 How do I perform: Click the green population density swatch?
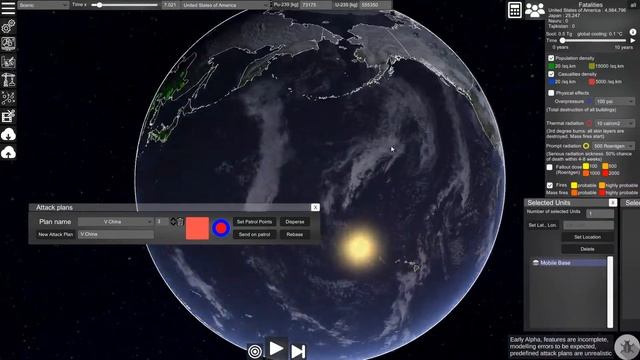point(551,66)
